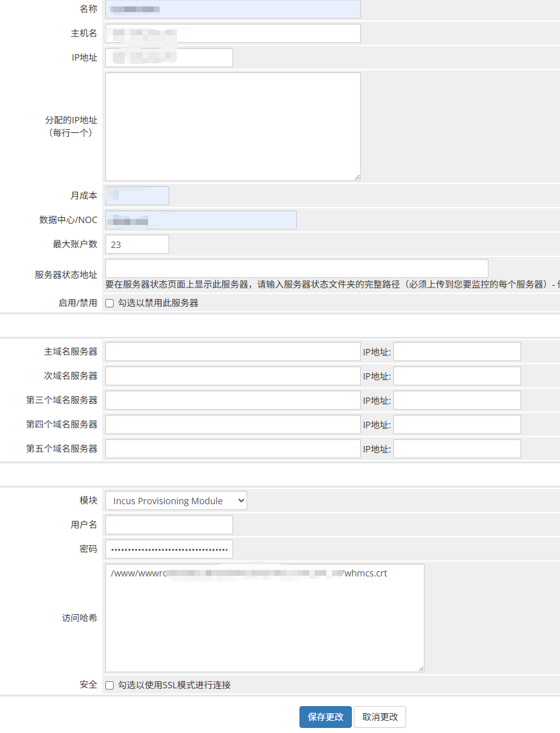
Task: Click the 用户名 username field
Action: [169, 525]
